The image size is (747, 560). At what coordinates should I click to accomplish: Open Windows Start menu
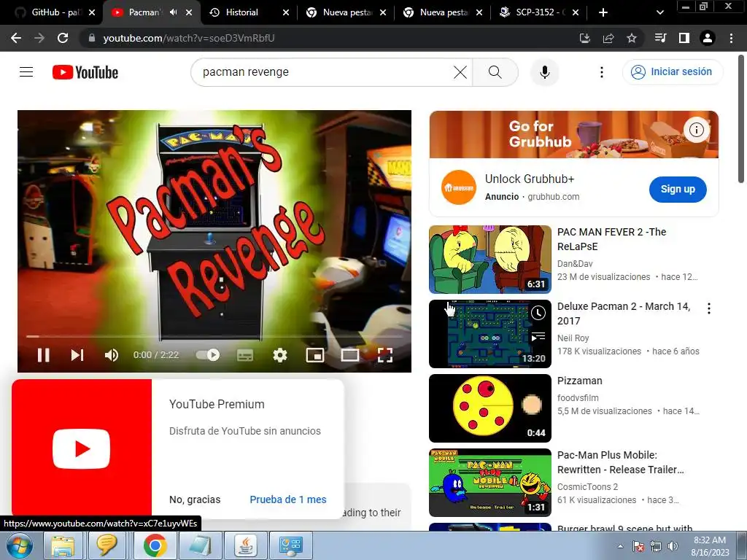tap(20, 545)
